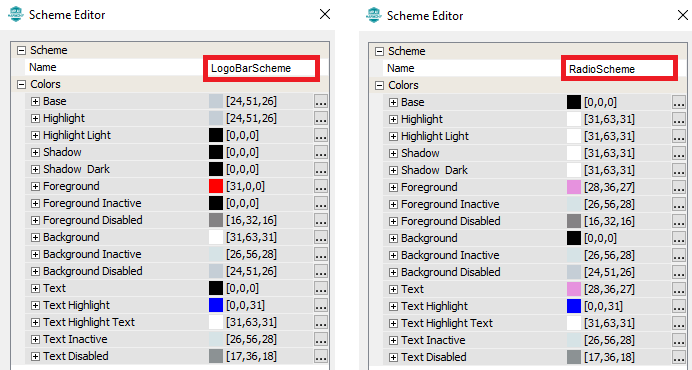Select the Text Disabled value [17,36,18] in RadioScheme
The image size is (692, 370).
609,357
